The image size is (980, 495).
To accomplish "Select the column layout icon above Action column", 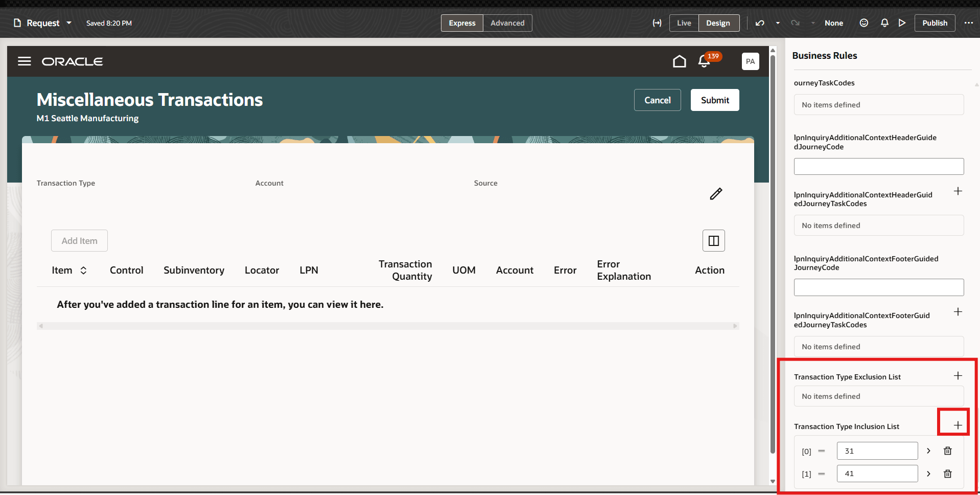I will tap(713, 240).
